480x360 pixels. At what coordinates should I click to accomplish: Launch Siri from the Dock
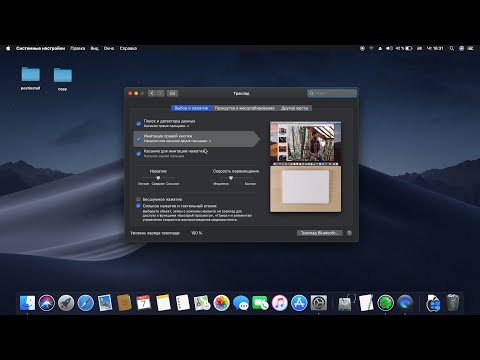(47, 303)
